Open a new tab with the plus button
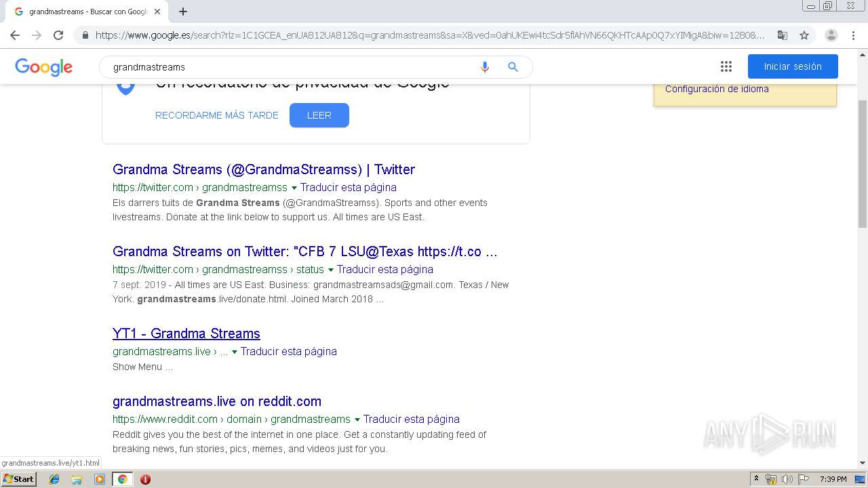The image size is (868, 488). coord(183,12)
